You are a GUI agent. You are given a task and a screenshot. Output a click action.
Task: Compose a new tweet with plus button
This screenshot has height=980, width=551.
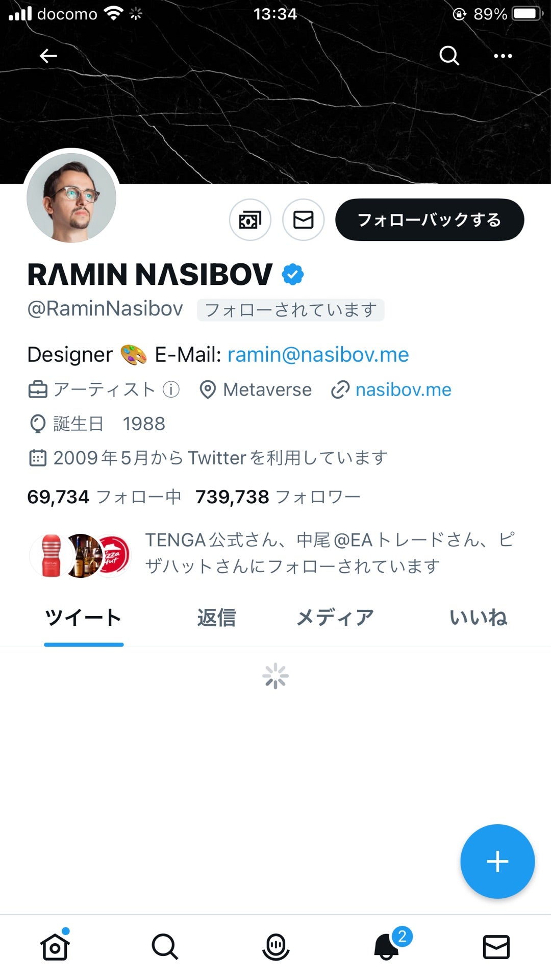[497, 862]
